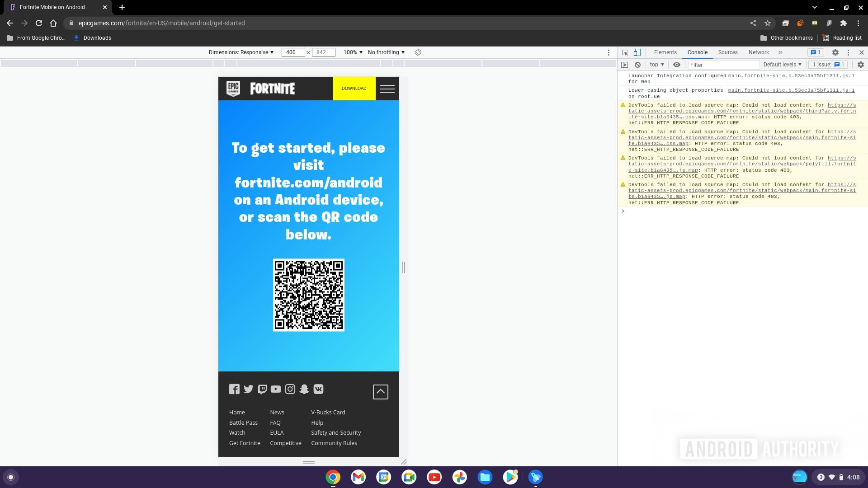The image size is (868, 488).
Task: Expand the Dimensions Responsive dropdown
Action: coord(241,52)
